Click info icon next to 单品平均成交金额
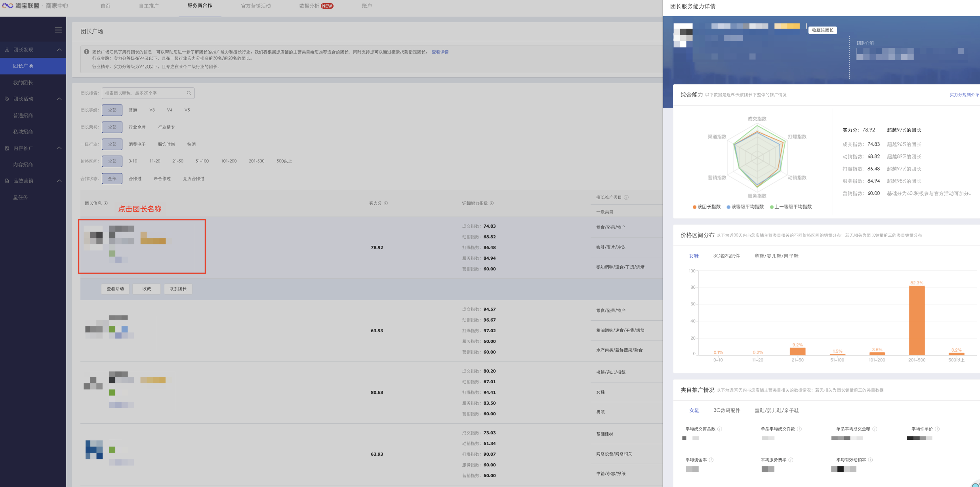The image size is (980, 487). 875,429
